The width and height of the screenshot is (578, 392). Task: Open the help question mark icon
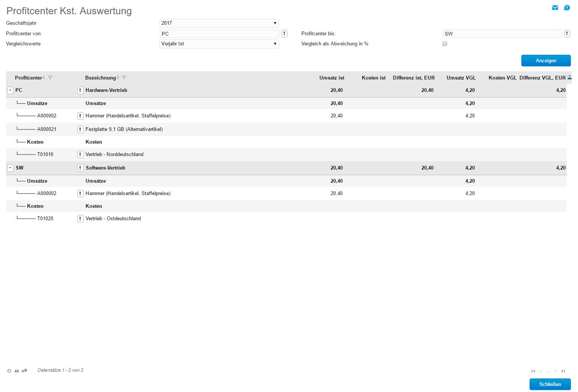[567, 8]
